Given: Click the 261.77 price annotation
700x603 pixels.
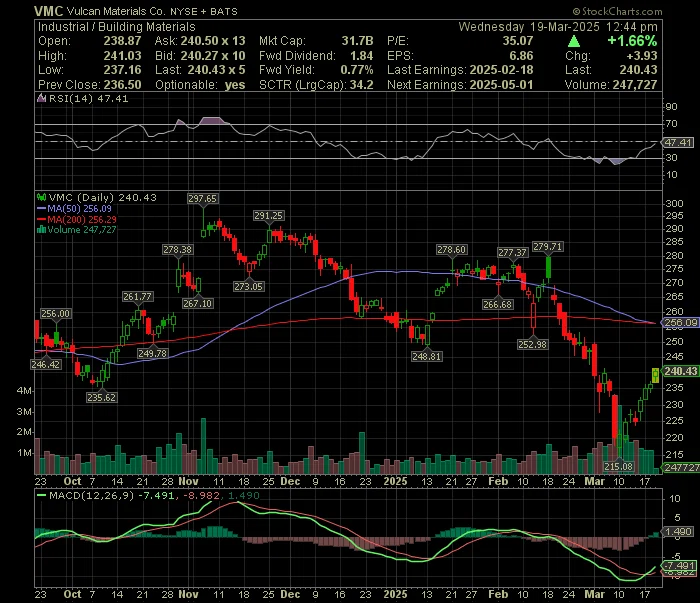Looking at the screenshot, I should click(x=138, y=296).
